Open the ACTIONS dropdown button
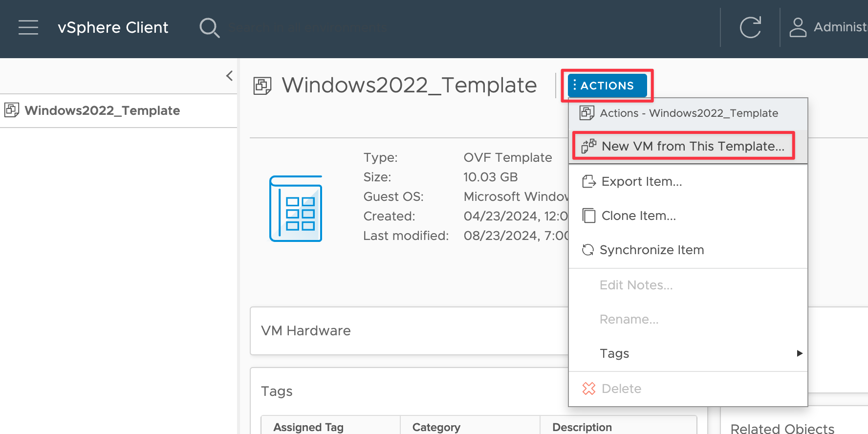868x434 pixels. click(x=607, y=86)
